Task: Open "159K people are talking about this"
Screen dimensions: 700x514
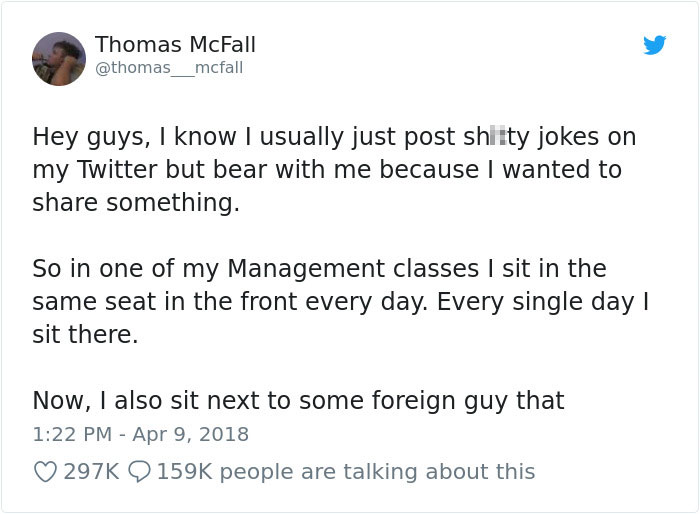Action: pyautogui.click(x=345, y=471)
